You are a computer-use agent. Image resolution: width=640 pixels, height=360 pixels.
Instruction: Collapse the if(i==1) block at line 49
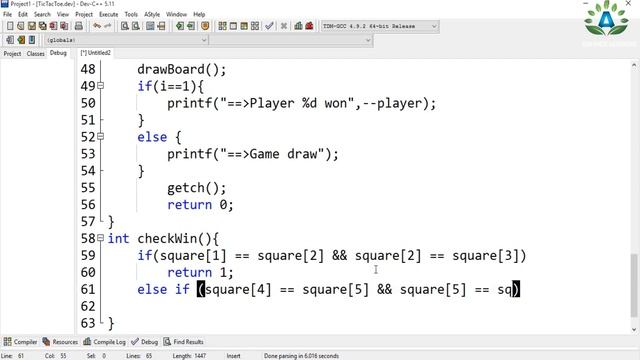pyautogui.click(x=101, y=86)
